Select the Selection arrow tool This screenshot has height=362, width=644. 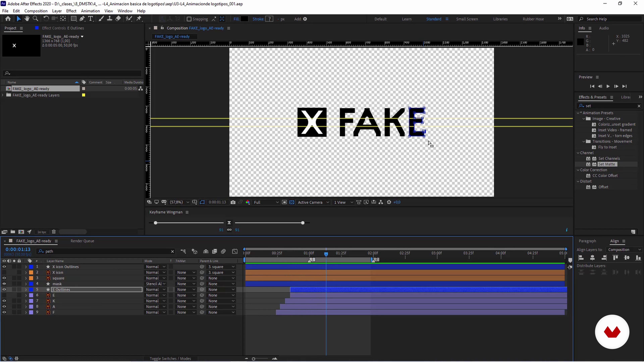point(18,19)
